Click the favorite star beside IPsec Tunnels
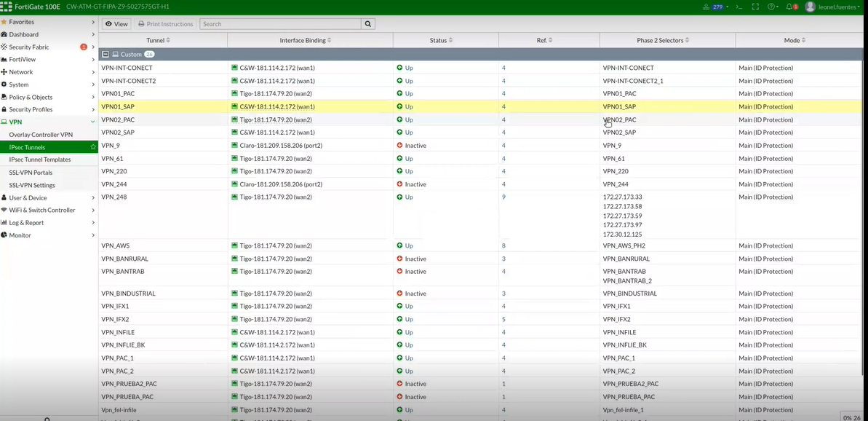The height and width of the screenshot is (421, 868). click(92, 147)
